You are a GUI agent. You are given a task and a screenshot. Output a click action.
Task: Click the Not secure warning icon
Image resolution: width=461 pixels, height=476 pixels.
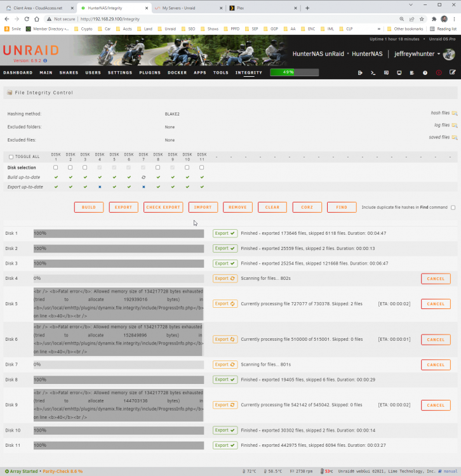(49, 19)
